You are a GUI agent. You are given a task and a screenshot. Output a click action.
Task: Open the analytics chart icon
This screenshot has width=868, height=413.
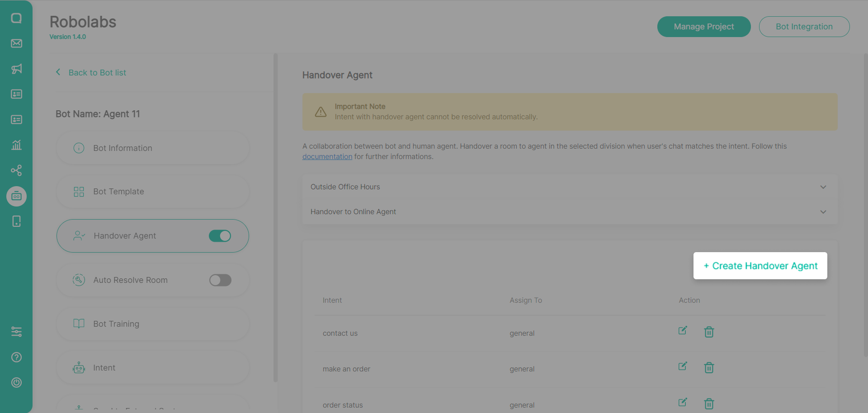17,145
